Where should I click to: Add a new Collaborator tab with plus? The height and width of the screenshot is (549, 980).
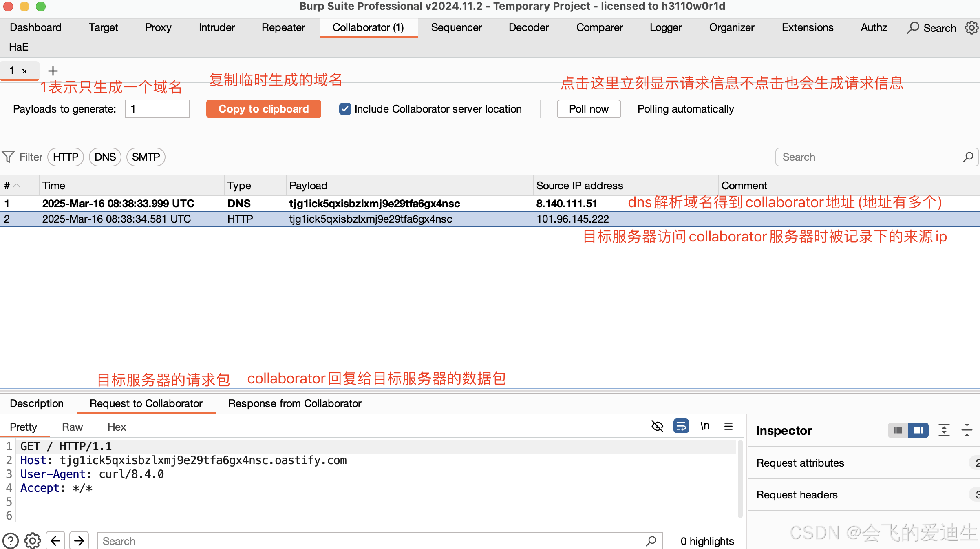pyautogui.click(x=53, y=71)
